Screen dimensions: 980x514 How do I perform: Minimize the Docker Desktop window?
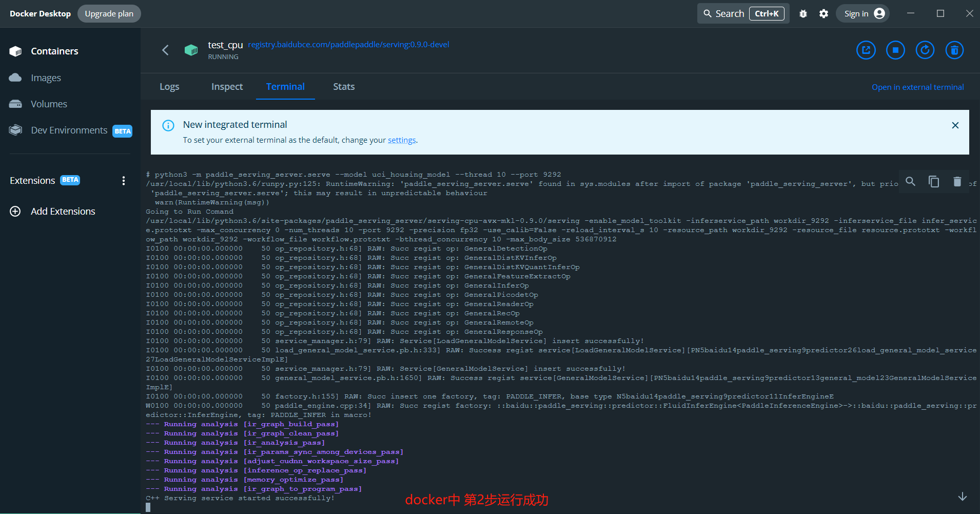[x=911, y=13]
